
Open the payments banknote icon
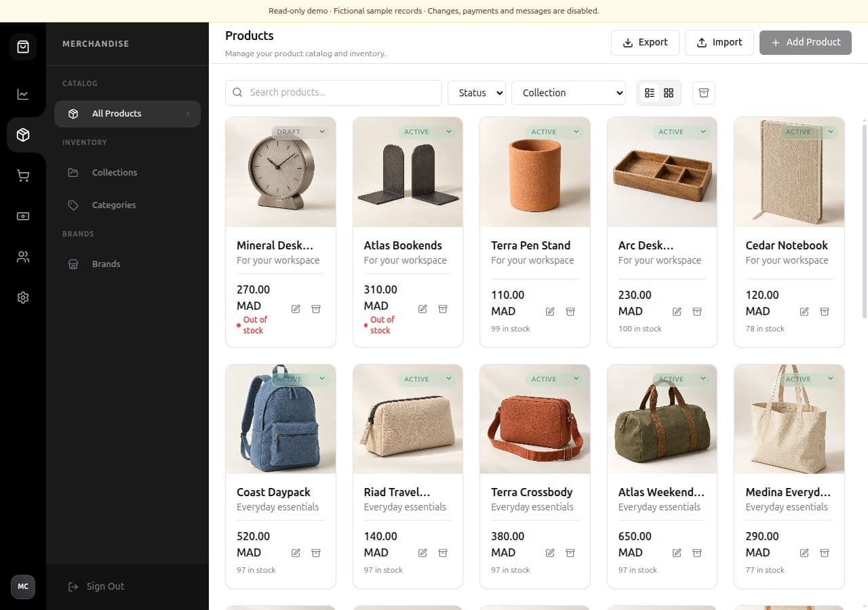pos(23,216)
